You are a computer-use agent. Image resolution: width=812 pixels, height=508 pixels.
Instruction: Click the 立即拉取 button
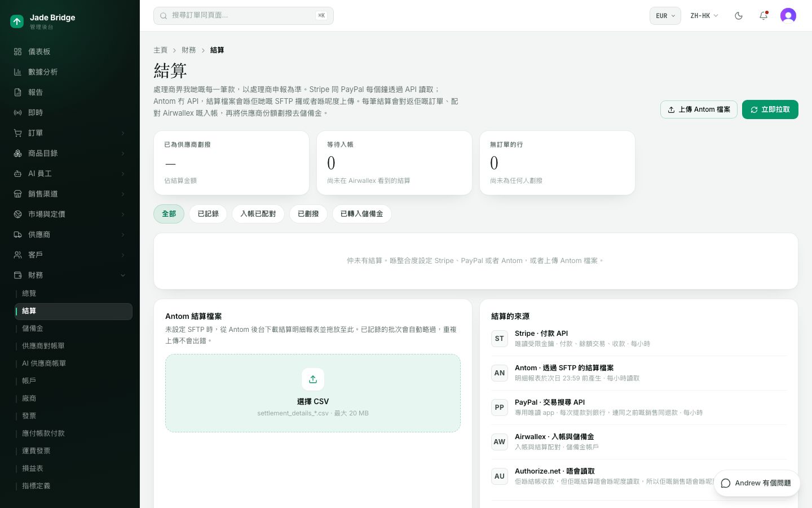(x=770, y=110)
